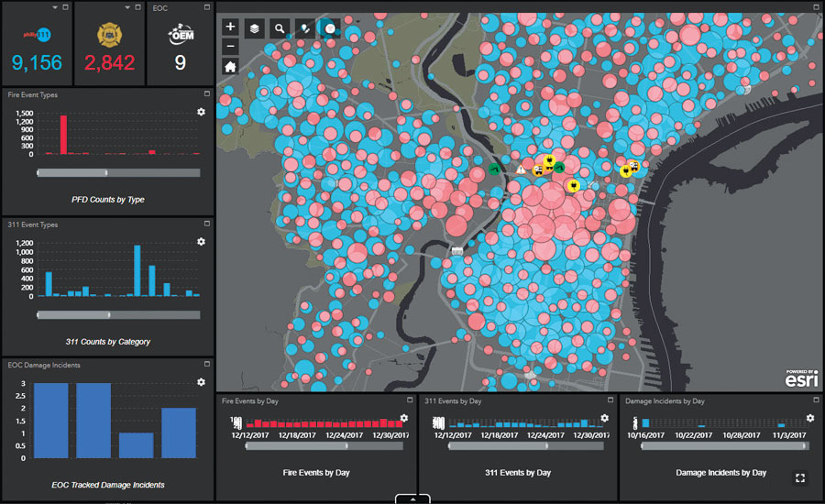Maximize the Fire Events by Day panel
Image resolution: width=825 pixels, height=504 pixels.
[x=410, y=400]
